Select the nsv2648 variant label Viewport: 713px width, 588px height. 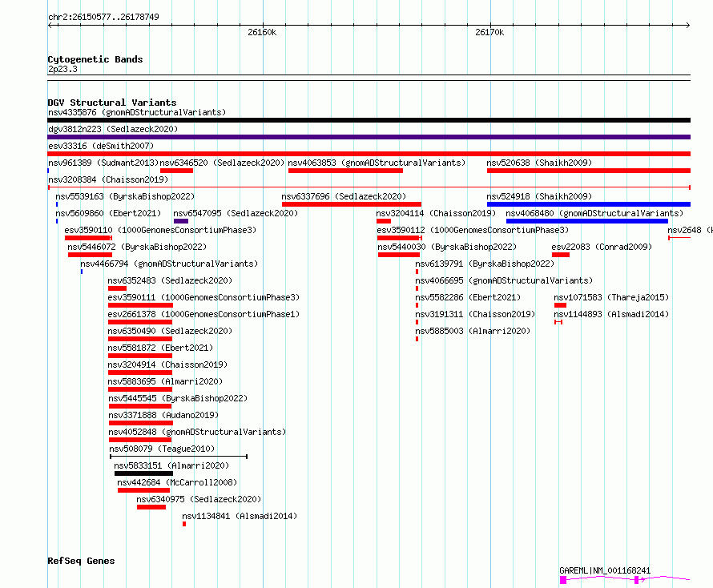[690, 230]
